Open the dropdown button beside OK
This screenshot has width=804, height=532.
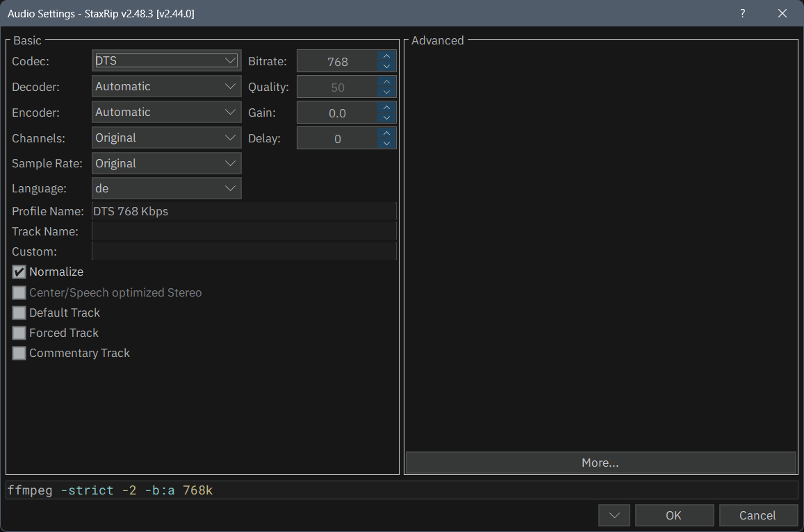614,515
